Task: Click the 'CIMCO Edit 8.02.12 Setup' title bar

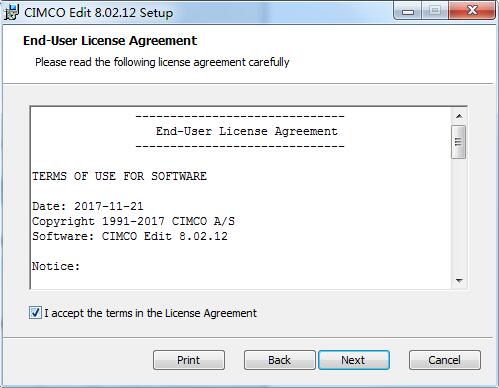Action: click(99, 13)
